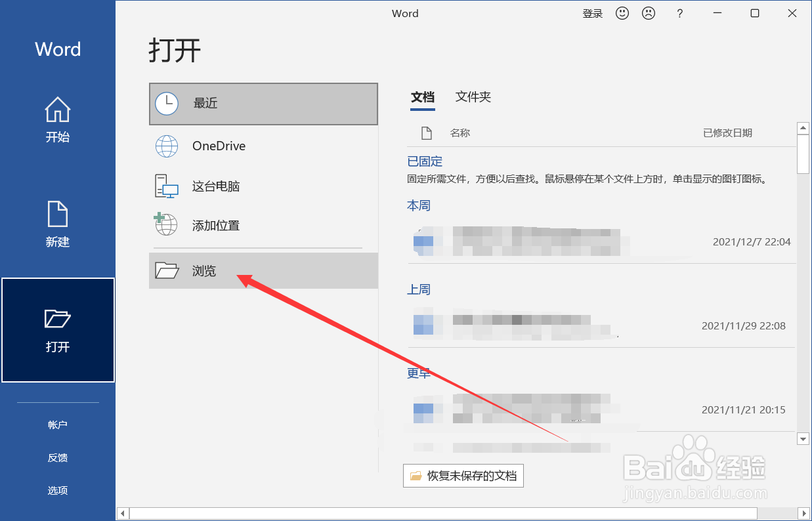The height and width of the screenshot is (521, 812).
Task: Click the Pinned (已固定) section header
Action: click(424, 161)
